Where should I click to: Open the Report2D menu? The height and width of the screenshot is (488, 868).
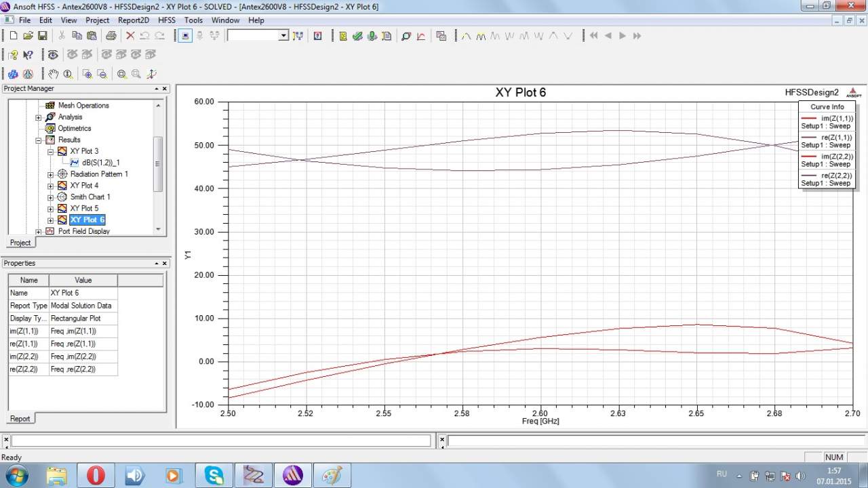(133, 20)
